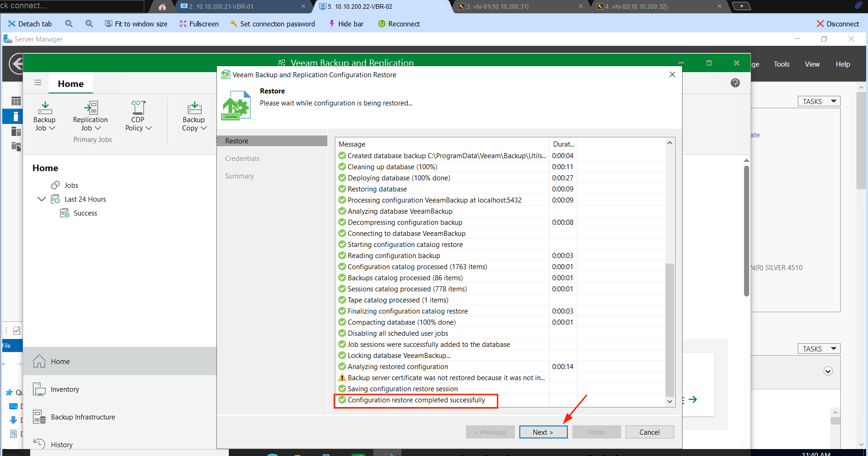Click the Durat... column header
This screenshot has height=456, width=868.
point(563,144)
